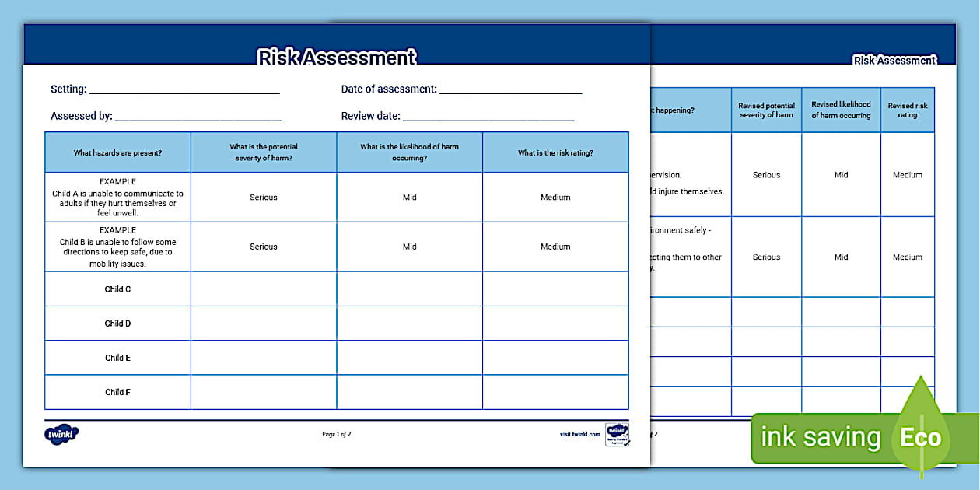Click the Review date blank line
Viewport: 980px width, 490px height.
click(490, 115)
